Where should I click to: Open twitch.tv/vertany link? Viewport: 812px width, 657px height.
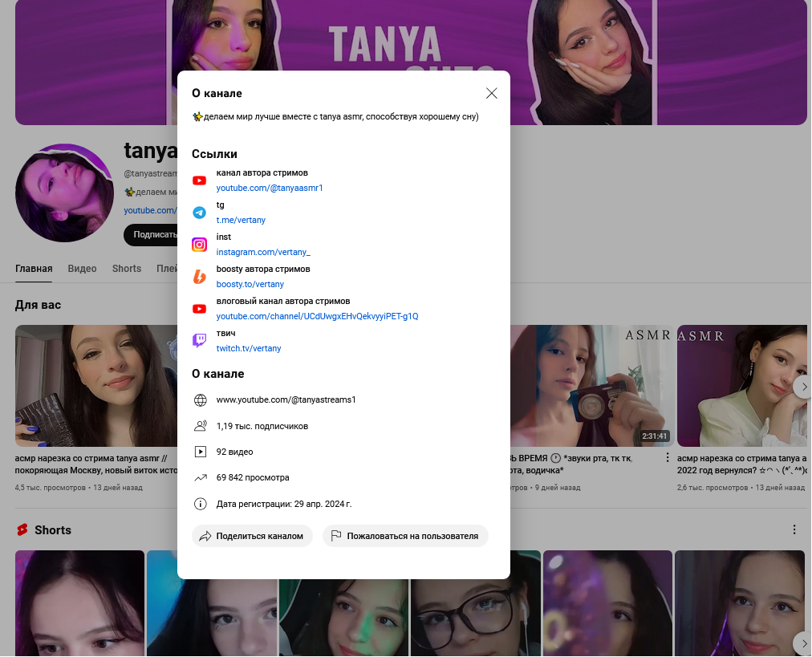click(249, 348)
